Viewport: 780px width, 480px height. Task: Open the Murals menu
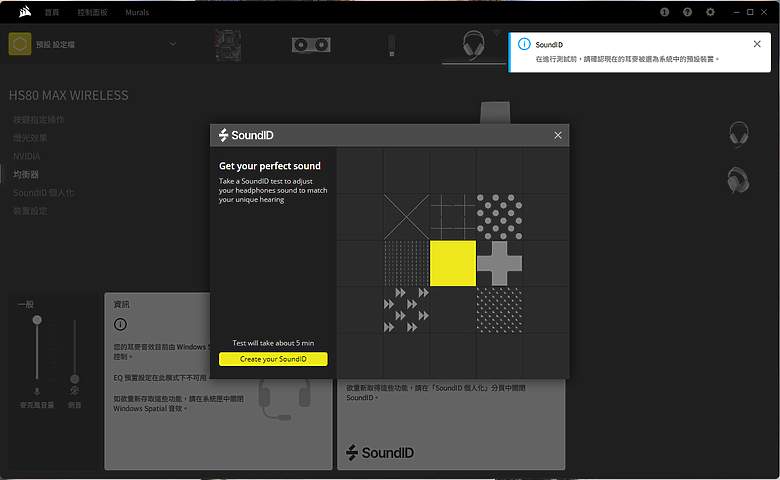[137, 12]
